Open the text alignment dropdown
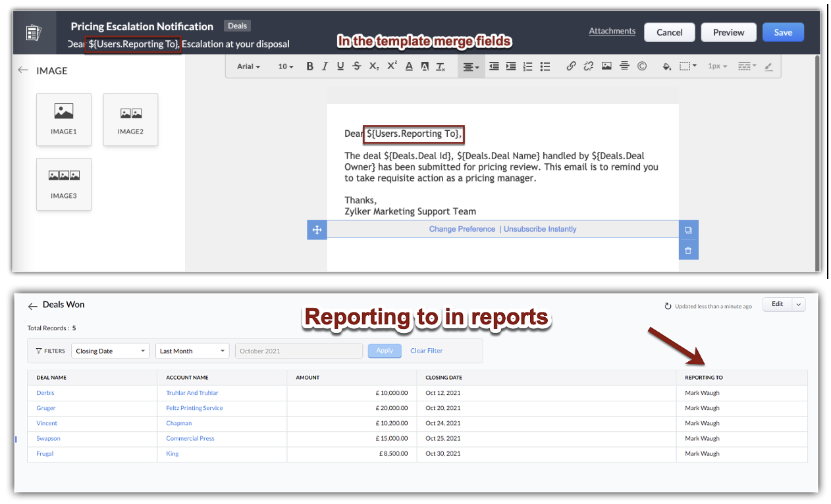Screen dimensions: 831x504 click(471, 66)
